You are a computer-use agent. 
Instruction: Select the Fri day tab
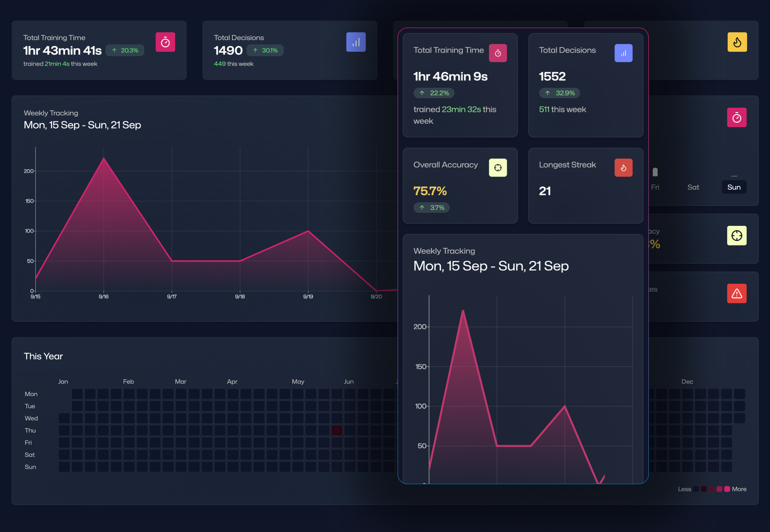pyautogui.click(x=655, y=187)
